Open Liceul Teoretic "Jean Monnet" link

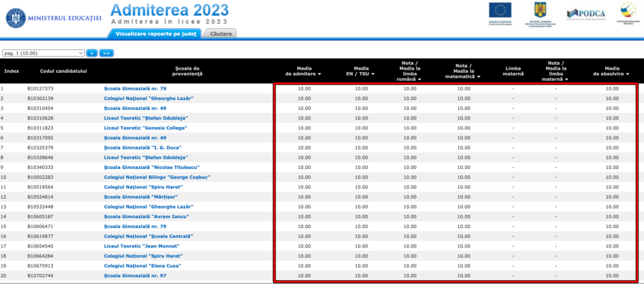[x=140, y=246]
